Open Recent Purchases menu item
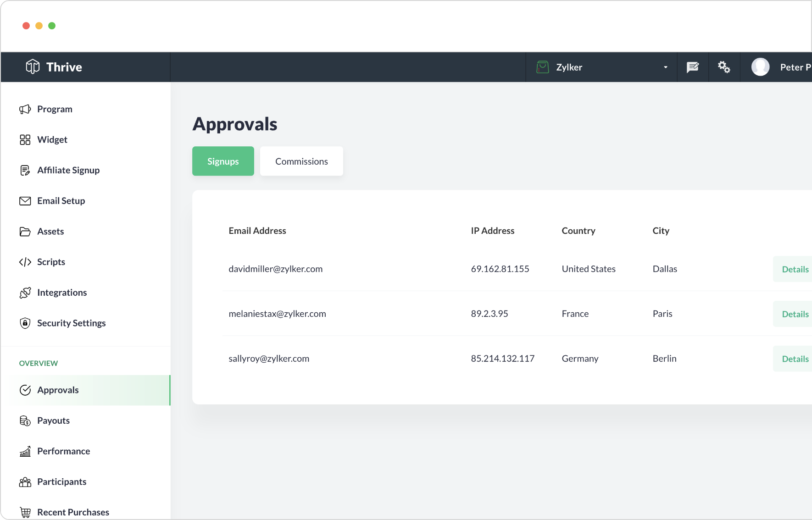 click(x=73, y=512)
